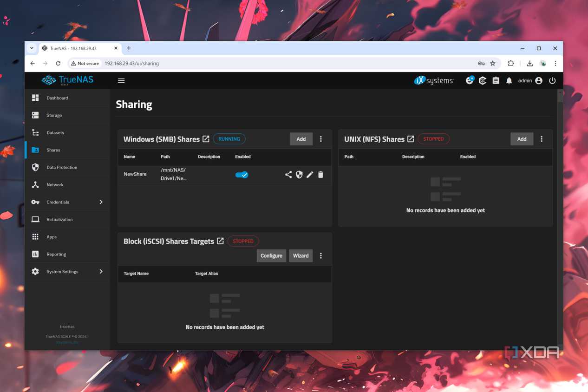Click the Reporting chart icon

coord(35,254)
